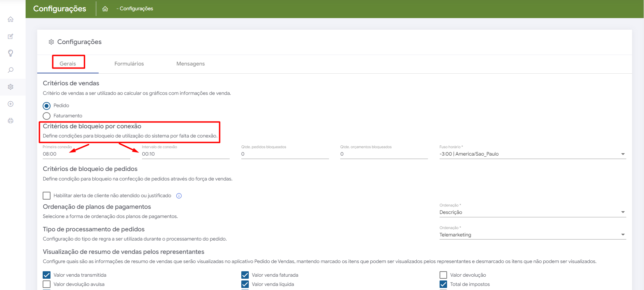Viewport: 644px width, 290px height.
Task: Uncheck Valor venda faturada checkbox
Action: (x=245, y=275)
